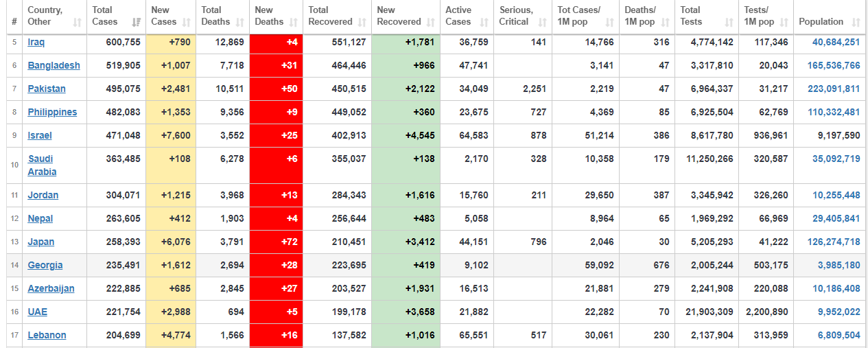
Task: Sort by Serious, Critical column arrows
Action: coord(542,23)
